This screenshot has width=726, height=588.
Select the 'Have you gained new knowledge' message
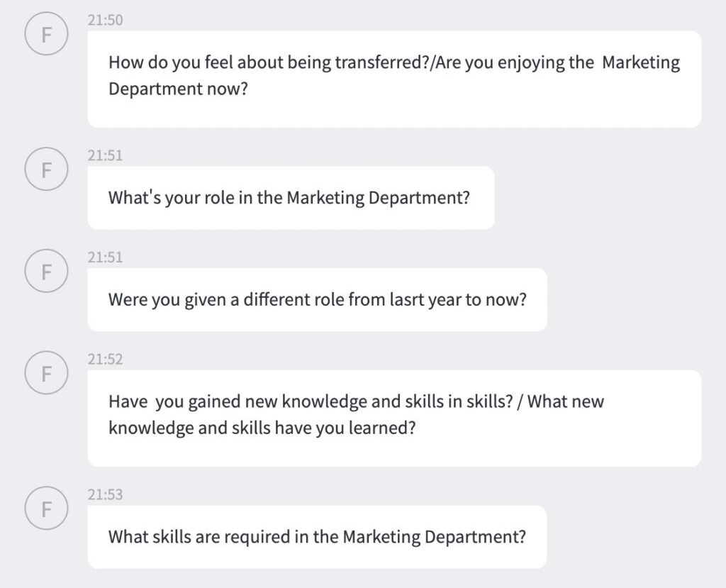394,418
